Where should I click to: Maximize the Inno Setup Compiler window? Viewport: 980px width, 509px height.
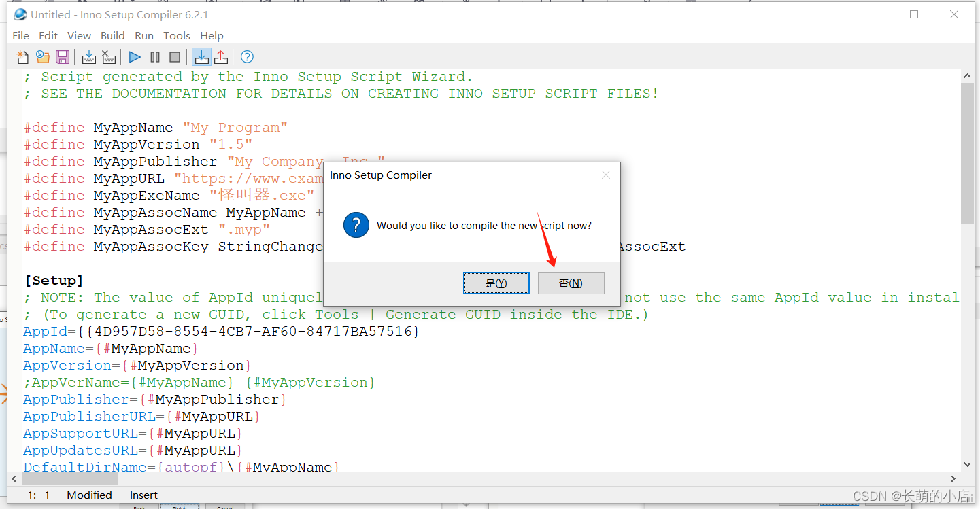[x=914, y=14]
